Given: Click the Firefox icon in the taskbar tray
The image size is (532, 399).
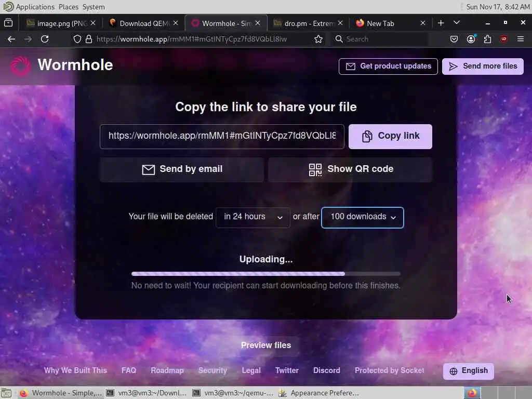Looking at the screenshot, I should (x=472, y=393).
